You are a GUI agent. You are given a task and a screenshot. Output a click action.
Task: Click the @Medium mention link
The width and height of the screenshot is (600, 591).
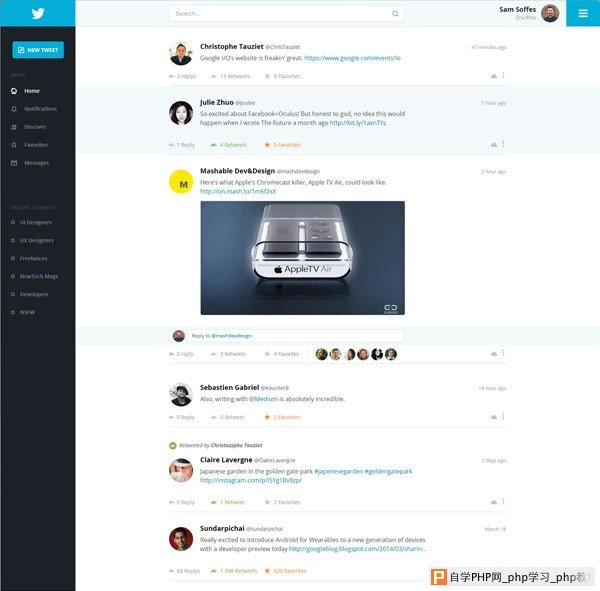click(x=264, y=399)
